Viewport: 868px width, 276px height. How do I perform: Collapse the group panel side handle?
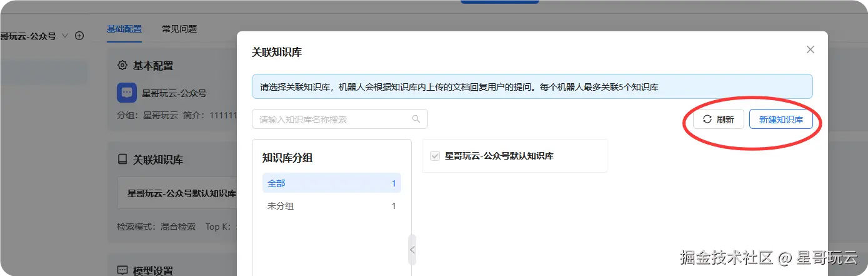(x=412, y=250)
